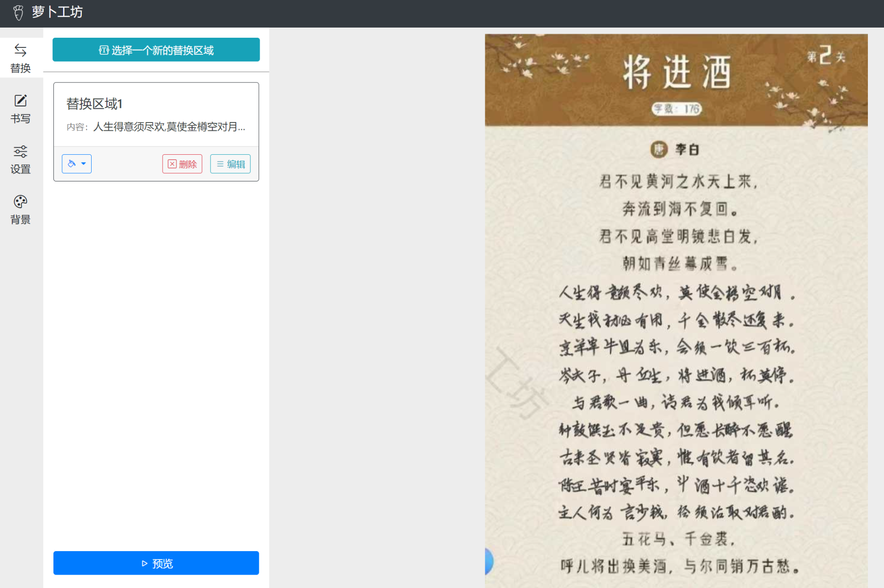This screenshot has width=884, height=588.
Task: Click the 将进酒 poem title on image
Action: 676,72
